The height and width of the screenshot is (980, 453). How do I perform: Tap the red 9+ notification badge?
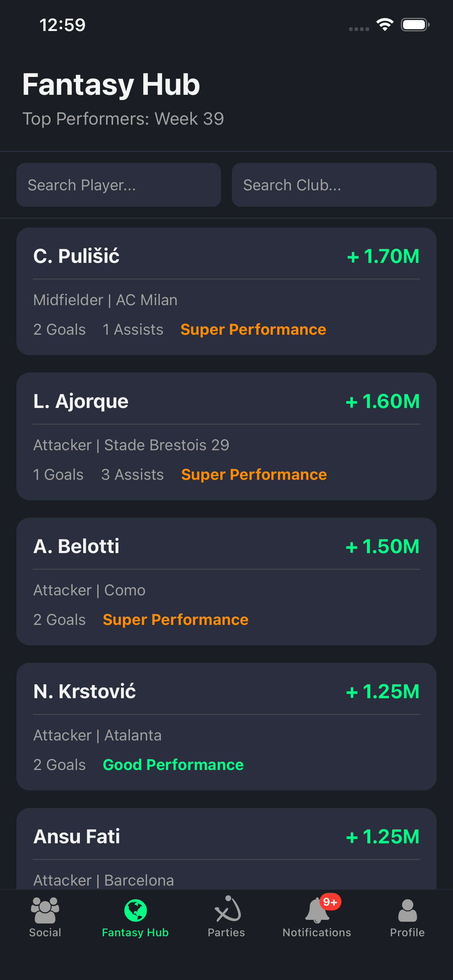click(x=330, y=902)
